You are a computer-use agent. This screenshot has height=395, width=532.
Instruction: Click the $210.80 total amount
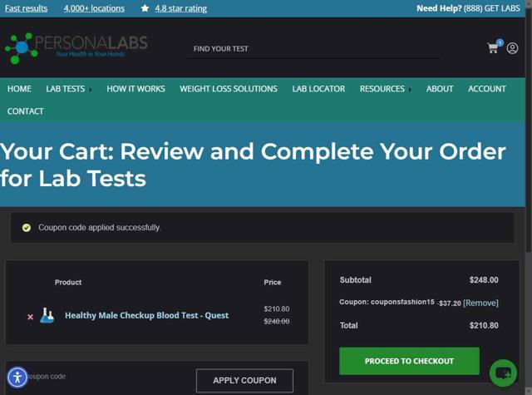(x=484, y=325)
